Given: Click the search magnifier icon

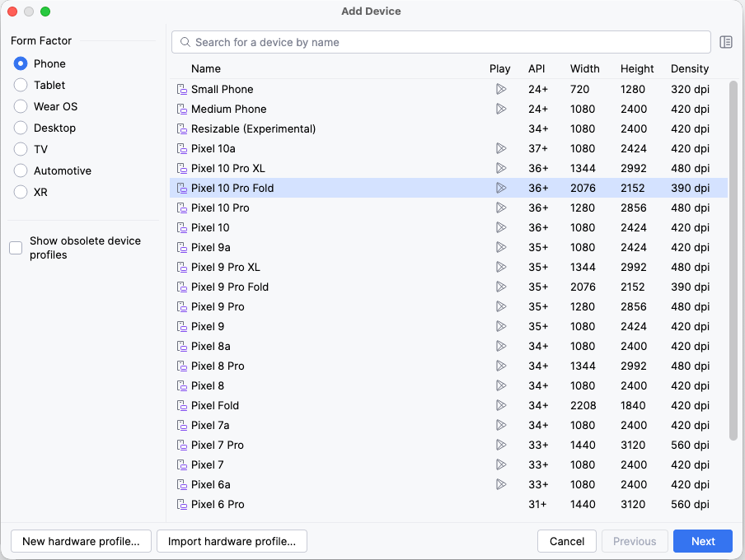Looking at the screenshot, I should click(x=185, y=42).
